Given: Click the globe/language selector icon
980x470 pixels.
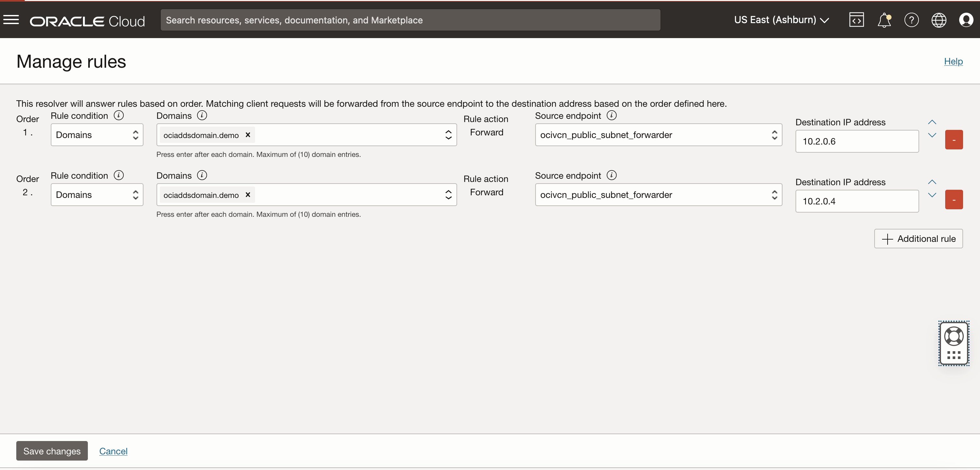Looking at the screenshot, I should point(939,20).
